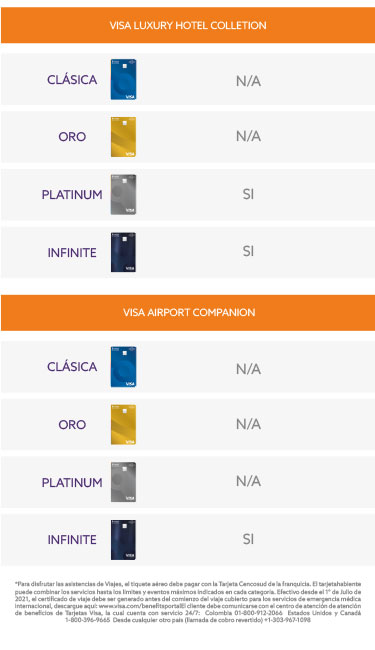Click the dark Infinite card under Airport Companion

pos(123,540)
